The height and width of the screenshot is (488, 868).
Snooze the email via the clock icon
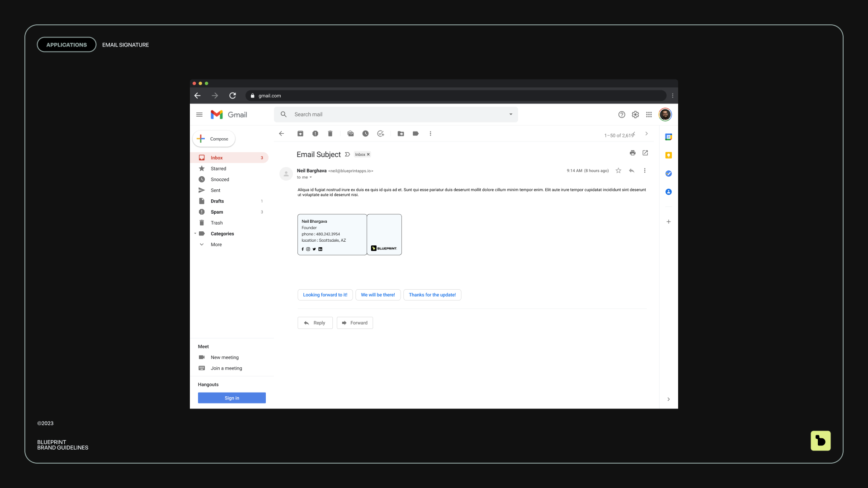coord(365,134)
